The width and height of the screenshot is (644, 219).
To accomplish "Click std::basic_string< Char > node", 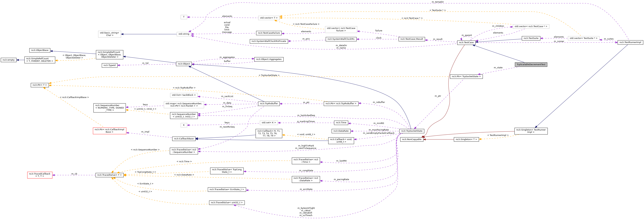I will coord(109,34).
